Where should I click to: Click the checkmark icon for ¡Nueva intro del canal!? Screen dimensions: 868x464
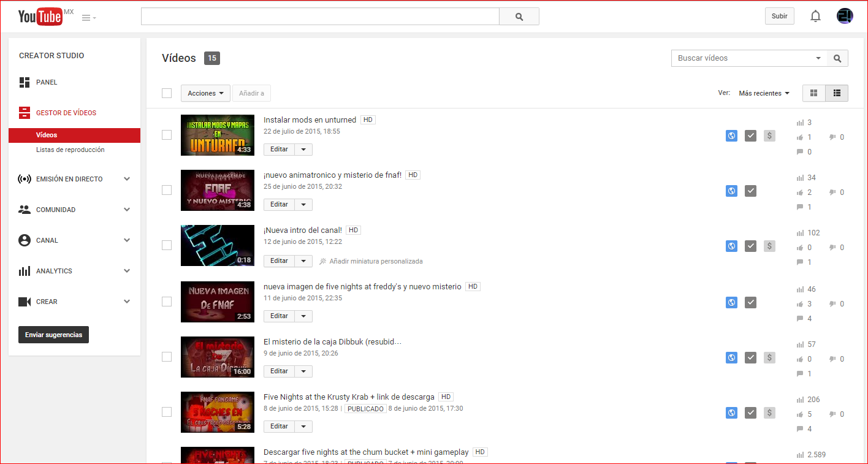tap(750, 246)
